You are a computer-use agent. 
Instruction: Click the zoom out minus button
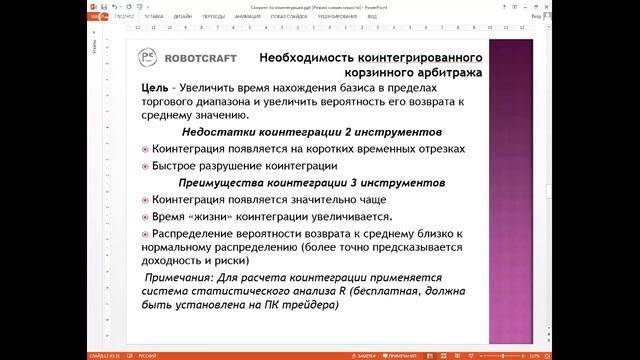click(481, 356)
